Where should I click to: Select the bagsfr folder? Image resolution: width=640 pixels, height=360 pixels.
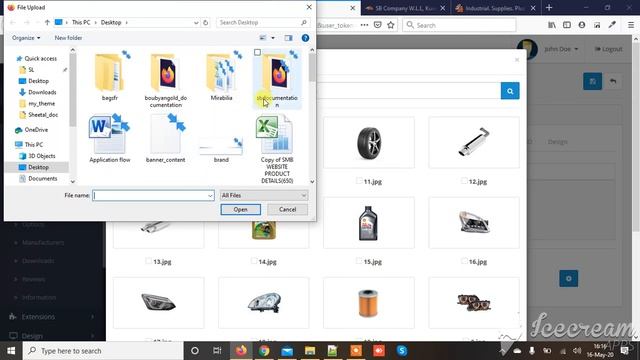pyautogui.click(x=110, y=76)
